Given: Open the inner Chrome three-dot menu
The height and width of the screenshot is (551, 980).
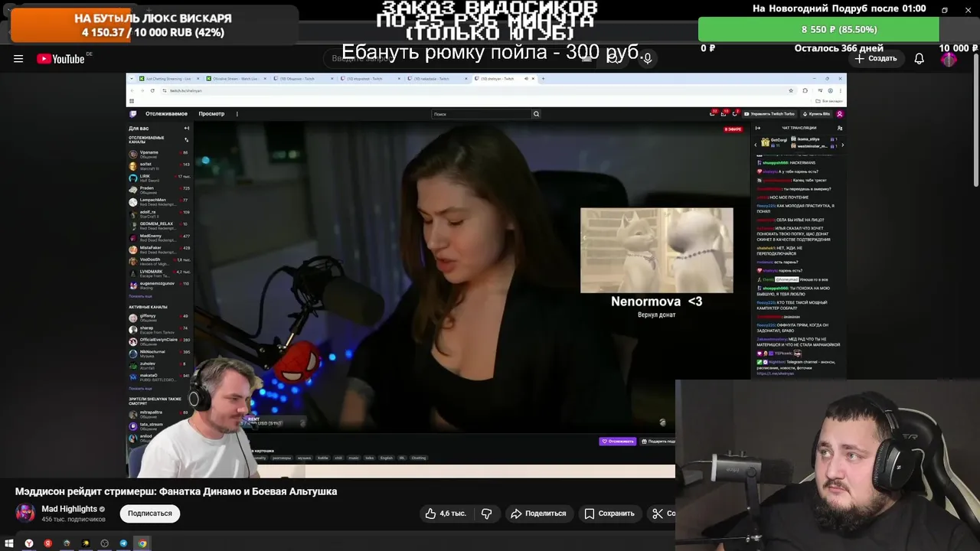Looking at the screenshot, I should pos(840,90).
